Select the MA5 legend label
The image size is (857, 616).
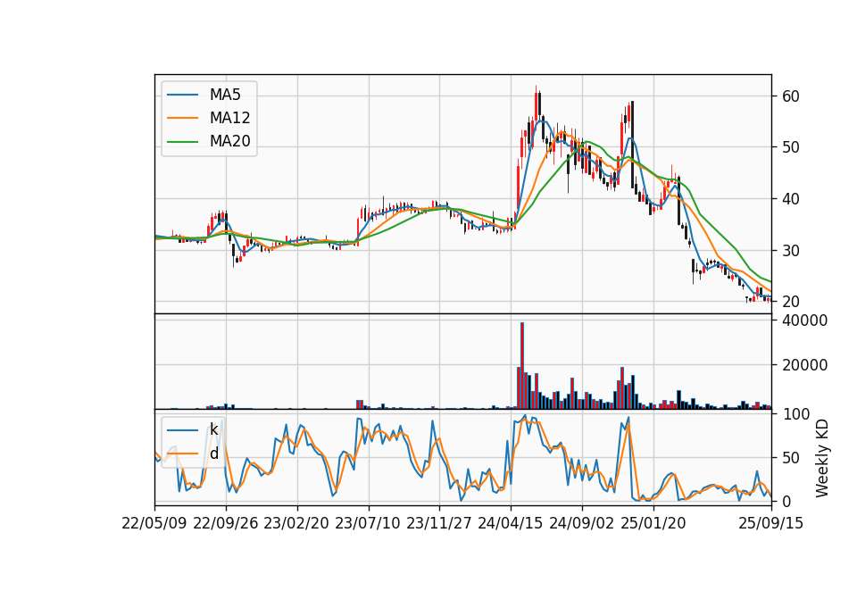(225, 95)
